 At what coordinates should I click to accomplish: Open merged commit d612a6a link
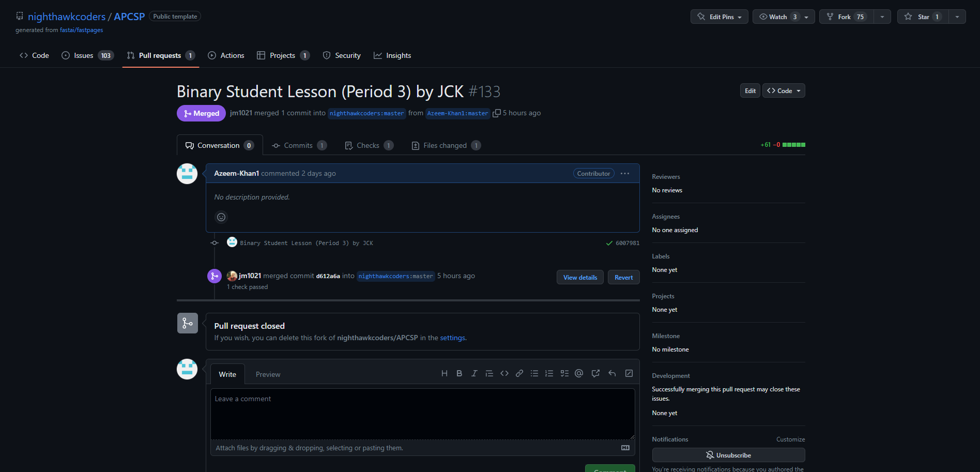coord(328,276)
